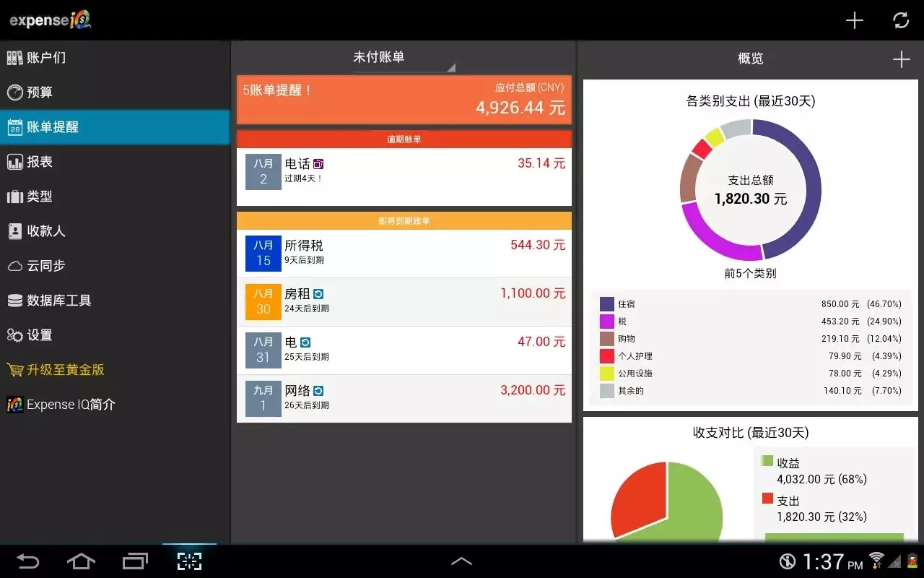Click the 报表 chart icon
This screenshot has width=924, height=578.
click(14, 162)
